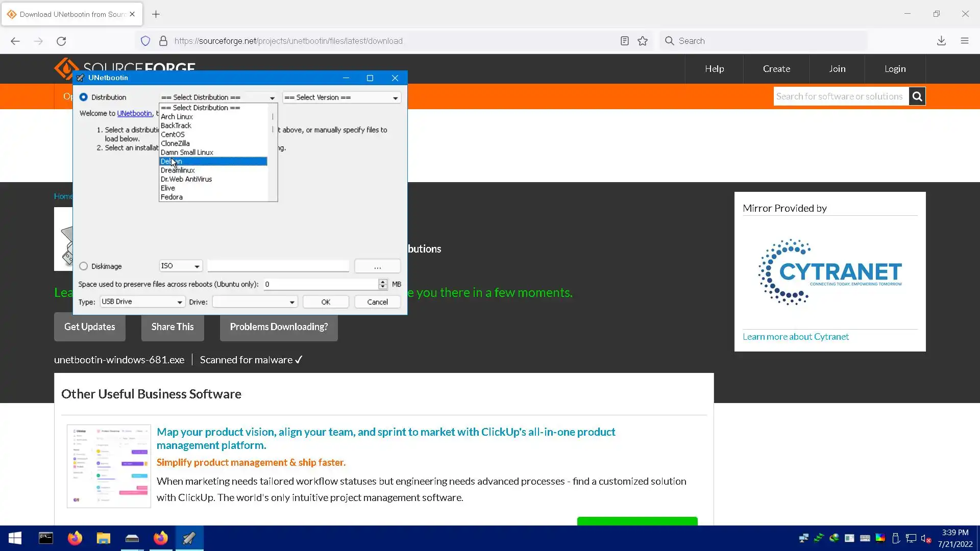The width and height of the screenshot is (980, 551).
Task: Select the Distribution radio button
Action: point(84,97)
